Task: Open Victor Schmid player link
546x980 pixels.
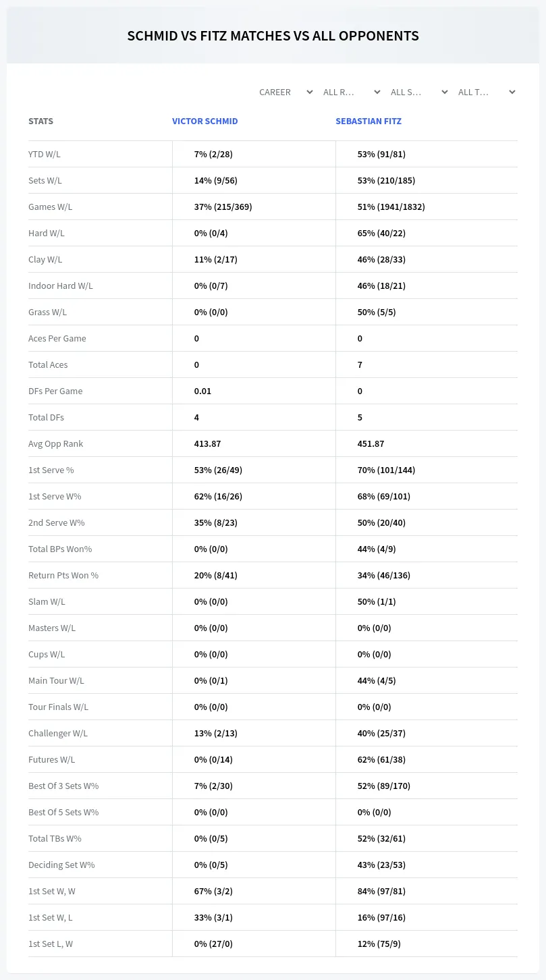Action: 205,121
